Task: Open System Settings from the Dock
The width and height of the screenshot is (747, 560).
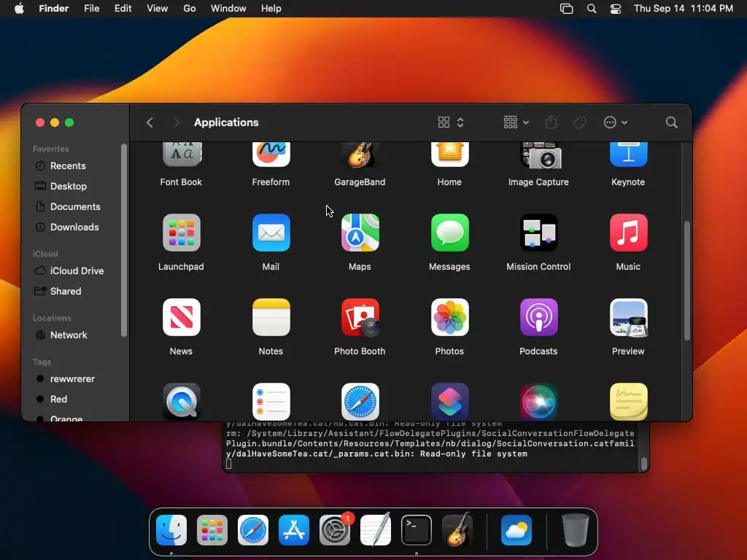Action: [x=335, y=530]
